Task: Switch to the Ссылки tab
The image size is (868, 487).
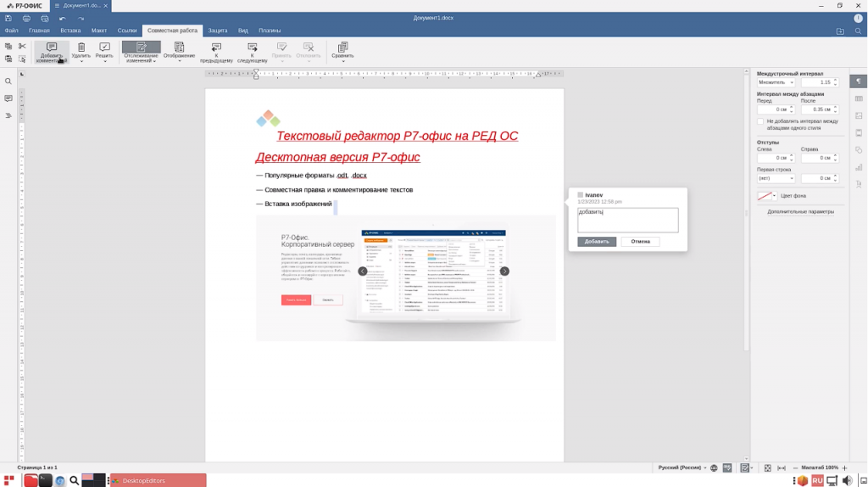Action: click(127, 31)
